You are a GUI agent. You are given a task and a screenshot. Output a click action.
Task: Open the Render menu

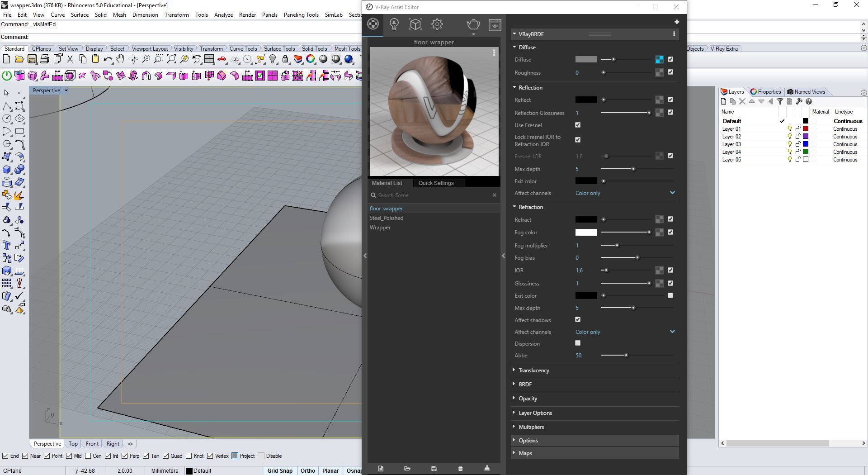[x=247, y=15]
